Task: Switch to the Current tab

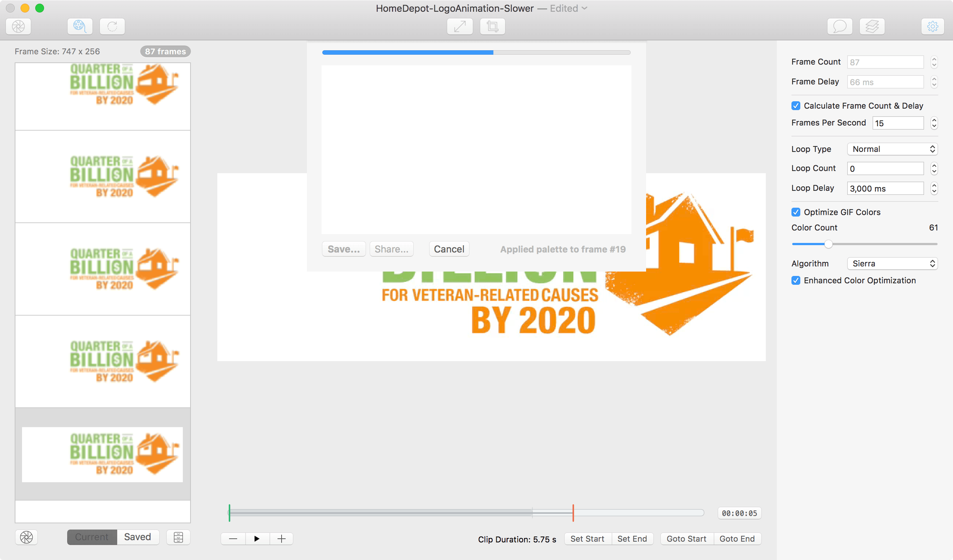Action: pos(92,537)
